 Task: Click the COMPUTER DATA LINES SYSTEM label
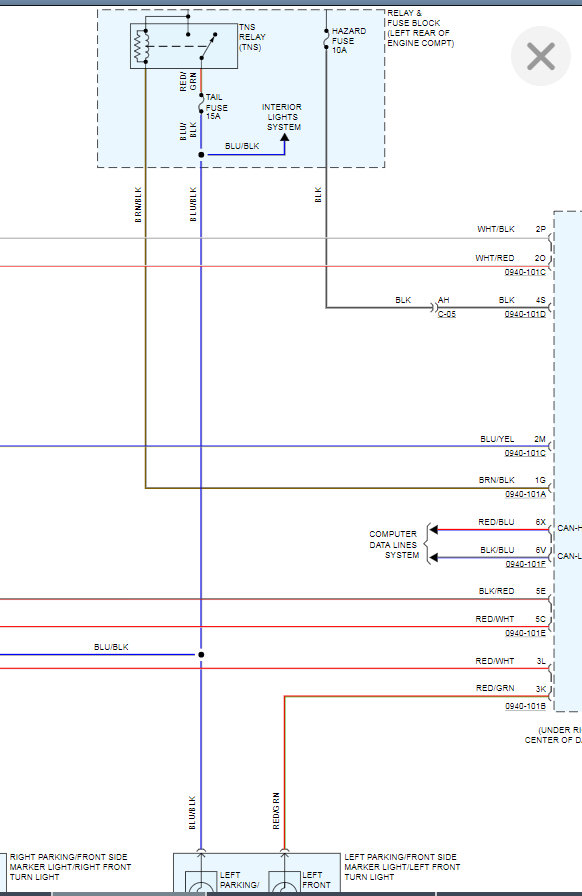[x=393, y=544]
